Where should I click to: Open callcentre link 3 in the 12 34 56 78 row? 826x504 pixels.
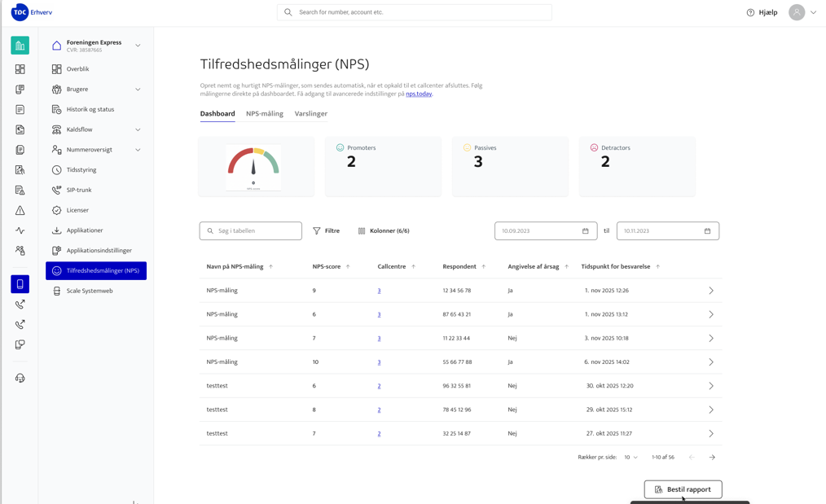379,291
